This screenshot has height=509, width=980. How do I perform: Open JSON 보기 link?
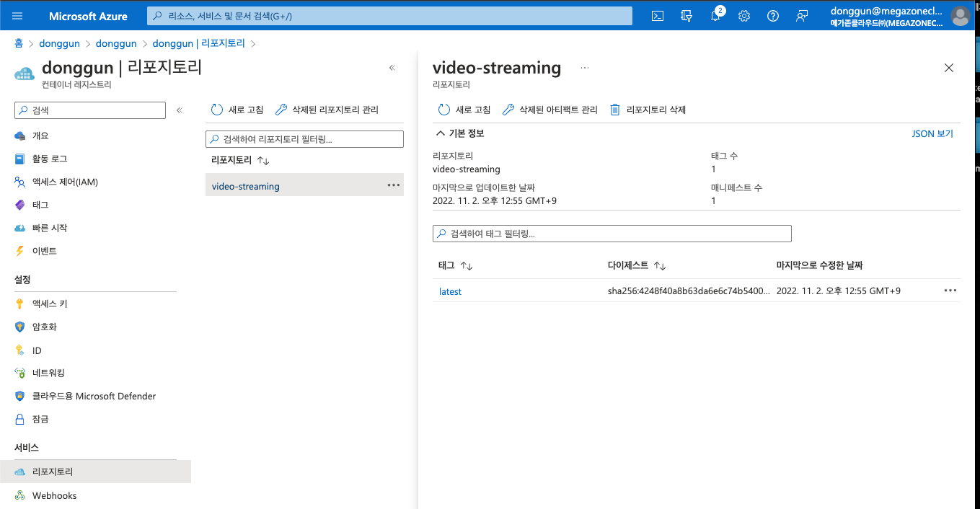point(932,133)
